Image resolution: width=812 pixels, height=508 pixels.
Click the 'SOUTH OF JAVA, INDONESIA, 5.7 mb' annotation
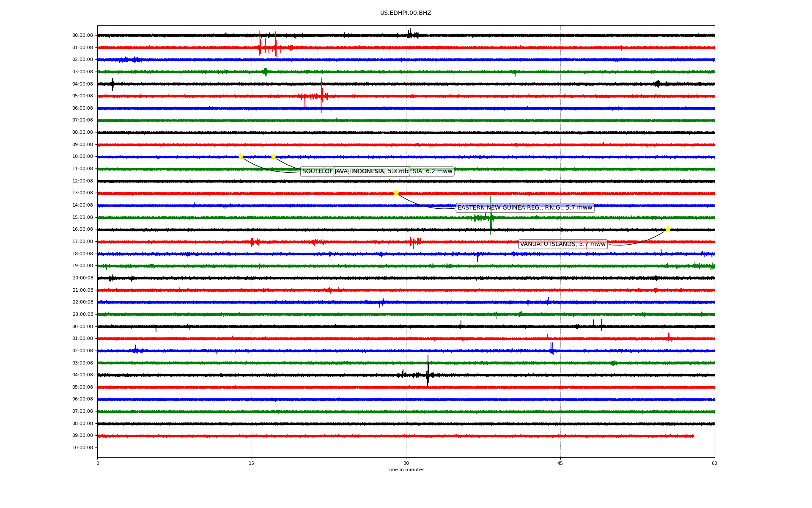tap(355, 171)
